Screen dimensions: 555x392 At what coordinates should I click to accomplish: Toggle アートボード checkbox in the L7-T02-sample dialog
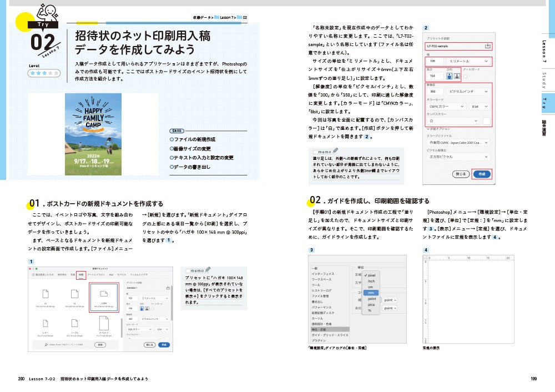tap(465, 76)
